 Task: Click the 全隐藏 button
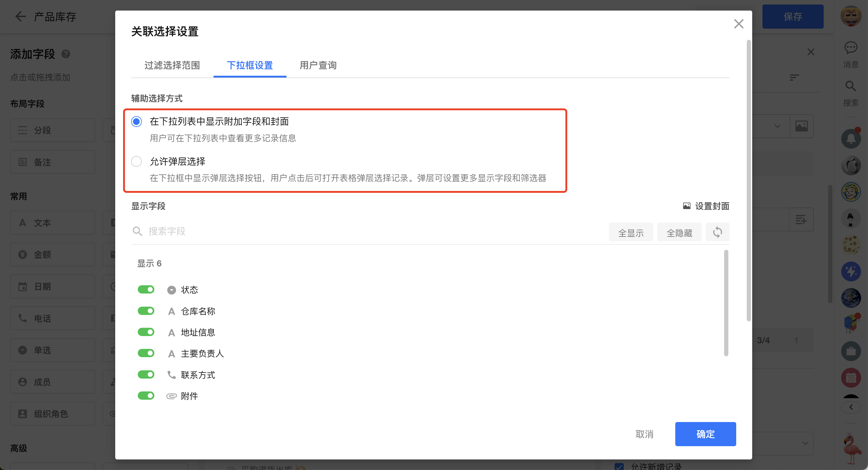coord(679,233)
